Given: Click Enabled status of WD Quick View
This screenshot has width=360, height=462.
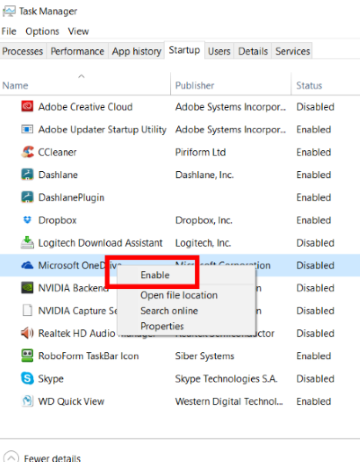Looking at the screenshot, I should pos(314,401).
